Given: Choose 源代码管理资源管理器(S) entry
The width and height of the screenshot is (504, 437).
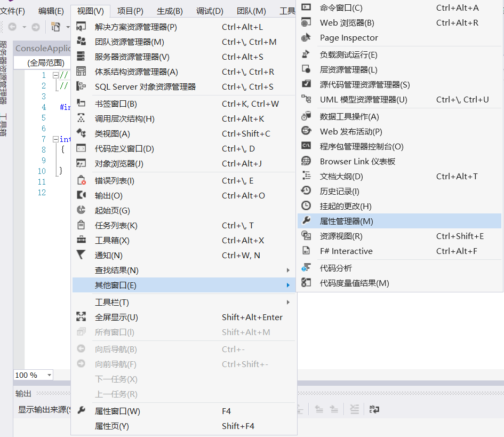Looking at the screenshot, I should click(x=399, y=84).
